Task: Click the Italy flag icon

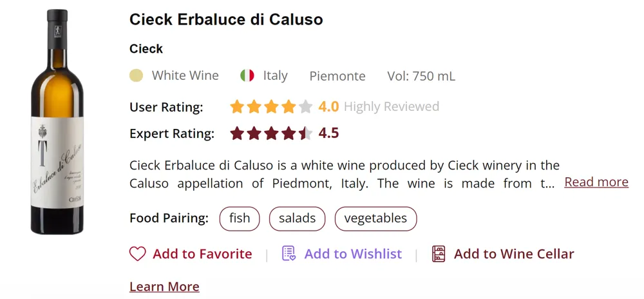Action: coord(247,76)
